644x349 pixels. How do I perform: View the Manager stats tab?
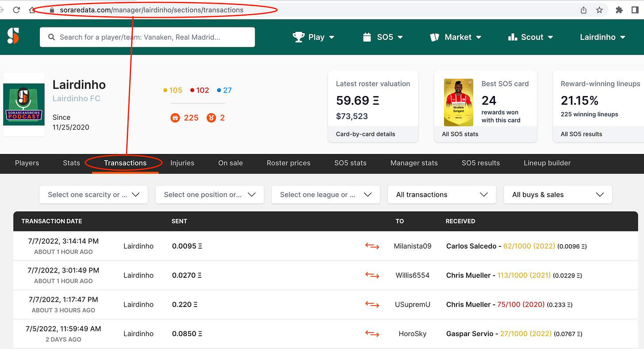[414, 163]
